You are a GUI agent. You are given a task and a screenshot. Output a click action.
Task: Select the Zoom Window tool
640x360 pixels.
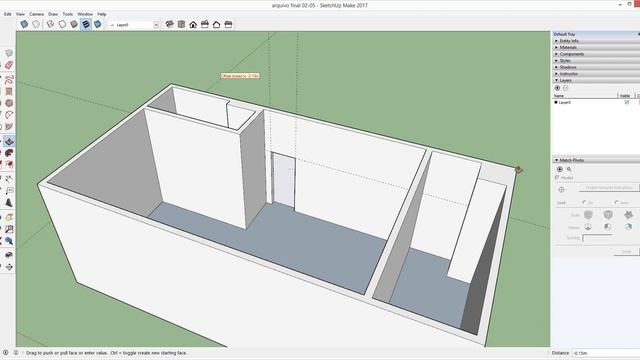coord(9,229)
